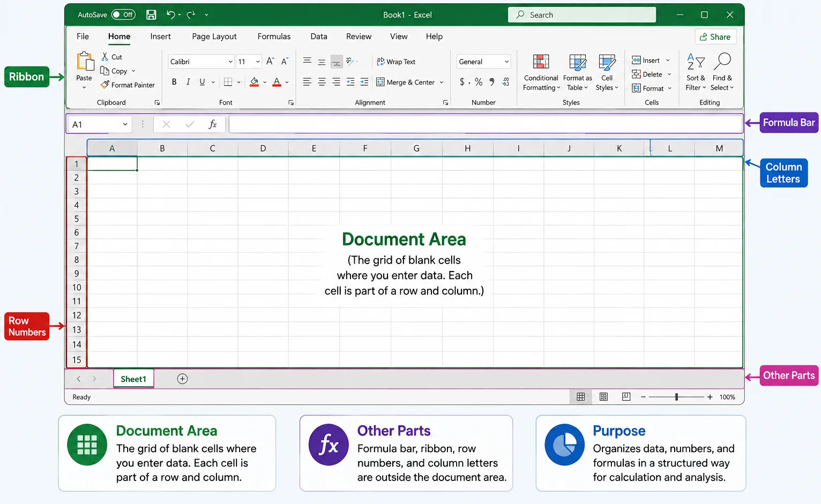Toggle the AutoSave switch
The image size is (821, 504).
[x=123, y=15]
